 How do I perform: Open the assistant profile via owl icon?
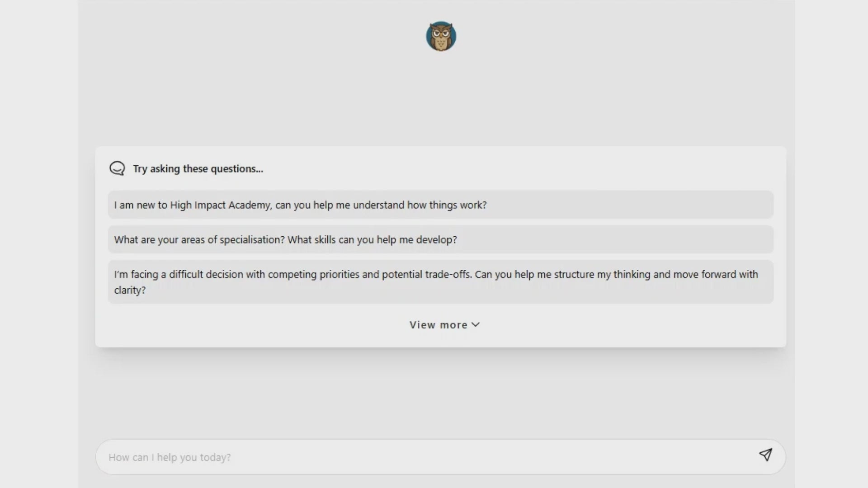point(441,36)
